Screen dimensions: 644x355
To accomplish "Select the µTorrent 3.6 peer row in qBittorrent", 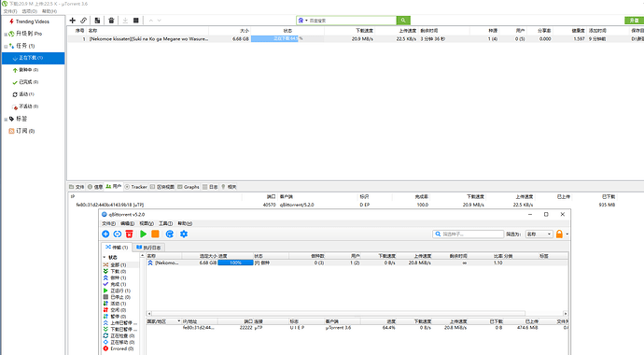I will pyautogui.click(x=357, y=328).
